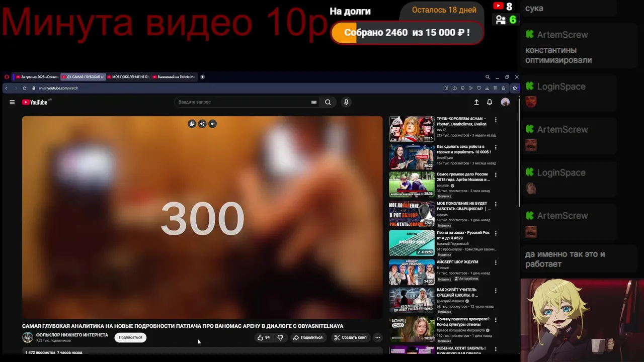Reload the page in the browser
The height and width of the screenshot is (362, 644).
pos(25,88)
